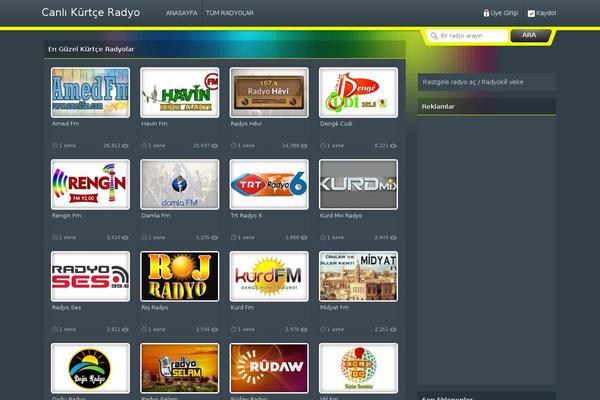Viewport: 600px width, 400px height.
Task: Open the TRT Radyo 6 logo
Action: coord(269,184)
